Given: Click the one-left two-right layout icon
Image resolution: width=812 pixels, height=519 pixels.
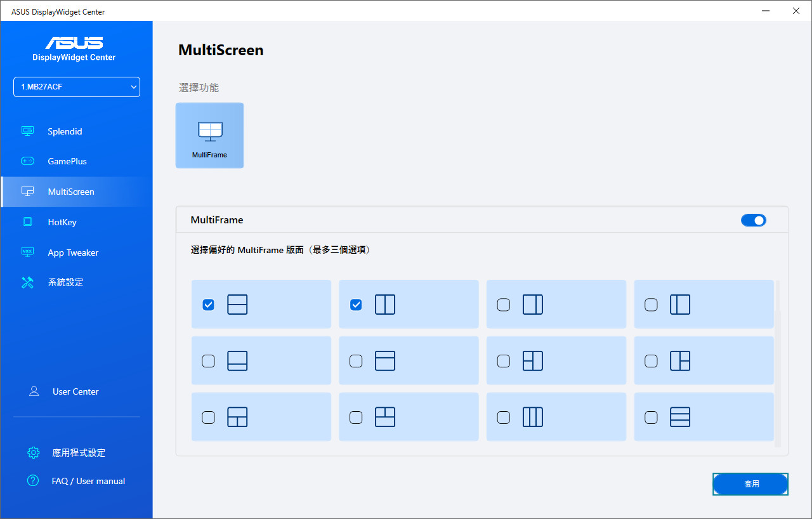Looking at the screenshot, I should [680, 361].
